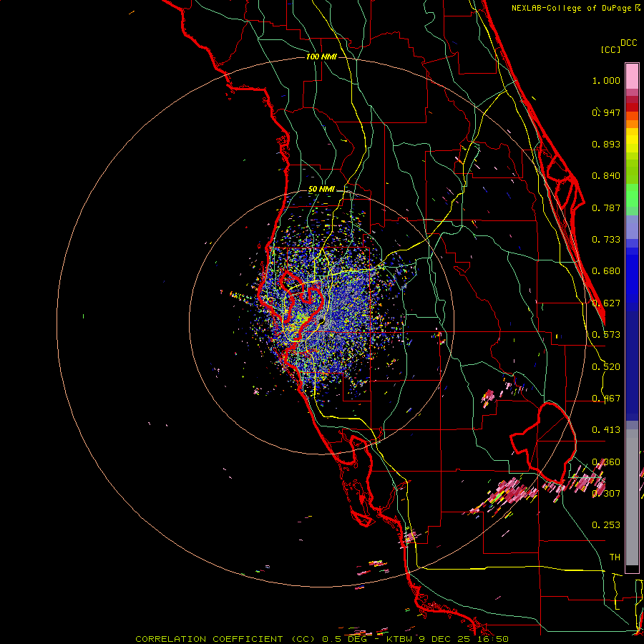Click the 0.360 legend value

pos(606,462)
